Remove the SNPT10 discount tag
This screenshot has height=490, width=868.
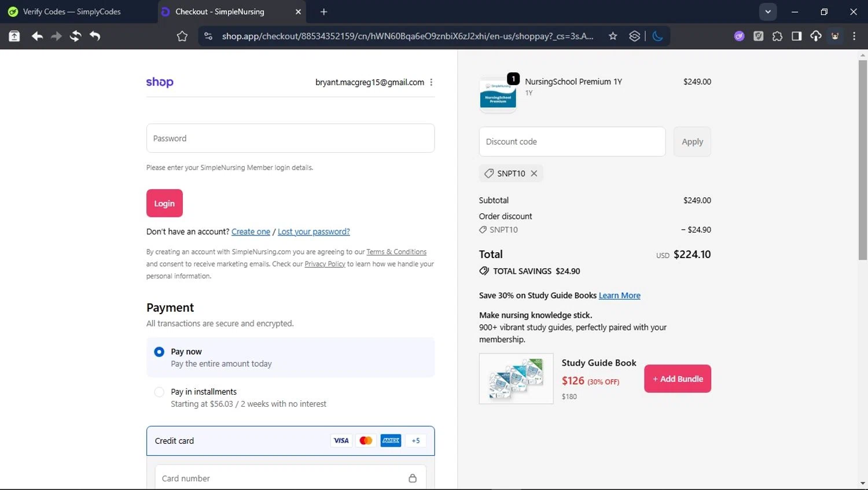[534, 174]
